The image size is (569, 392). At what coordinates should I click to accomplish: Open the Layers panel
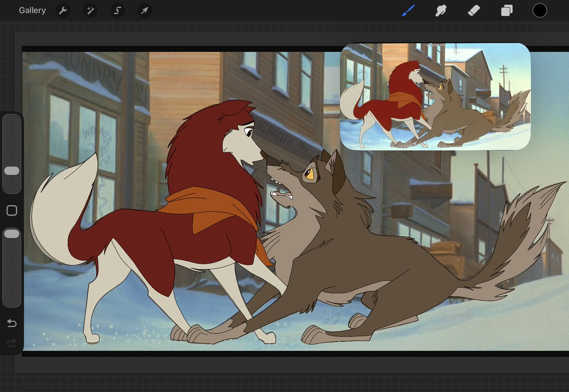(x=506, y=10)
